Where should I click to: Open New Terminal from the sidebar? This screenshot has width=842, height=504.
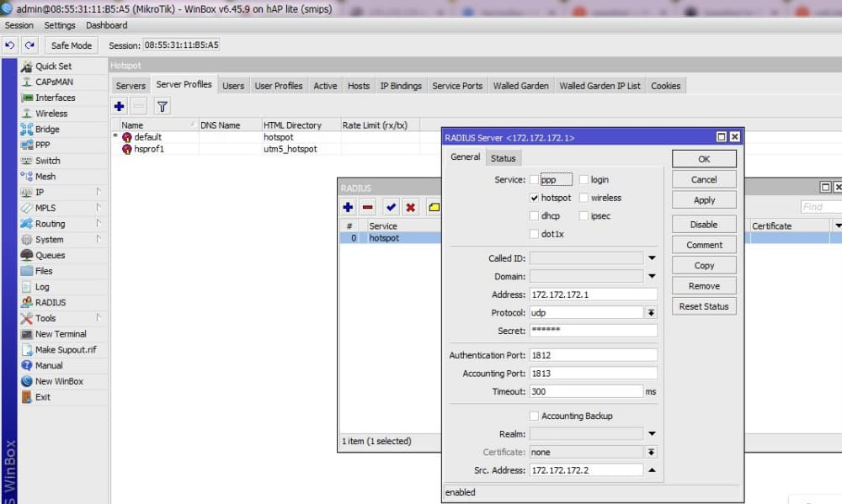(x=60, y=334)
